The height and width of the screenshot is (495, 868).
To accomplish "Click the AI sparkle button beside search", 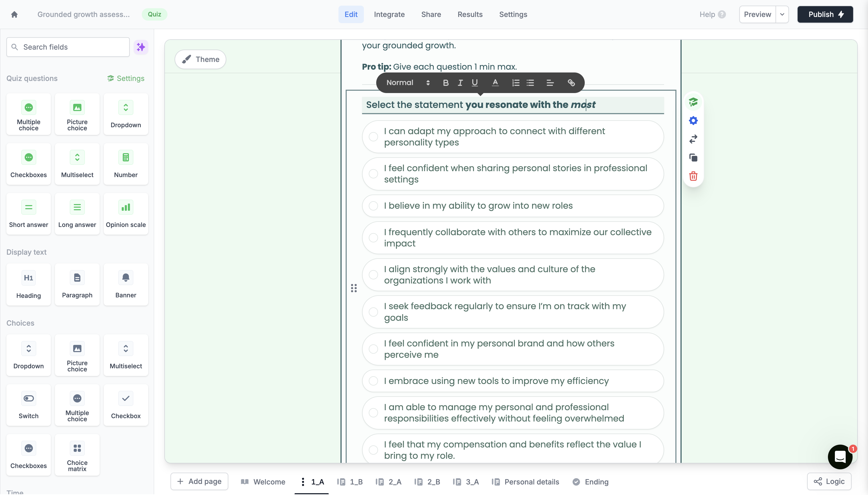I will click(140, 47).
